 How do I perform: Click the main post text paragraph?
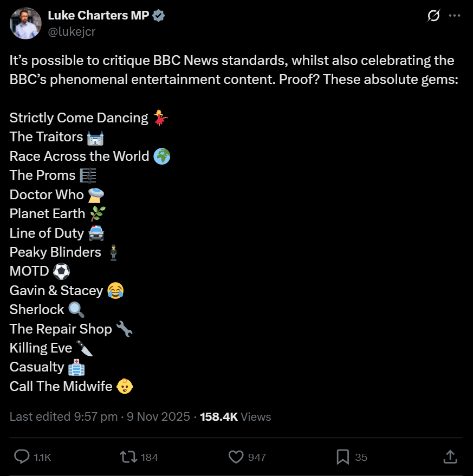[231, 69]
